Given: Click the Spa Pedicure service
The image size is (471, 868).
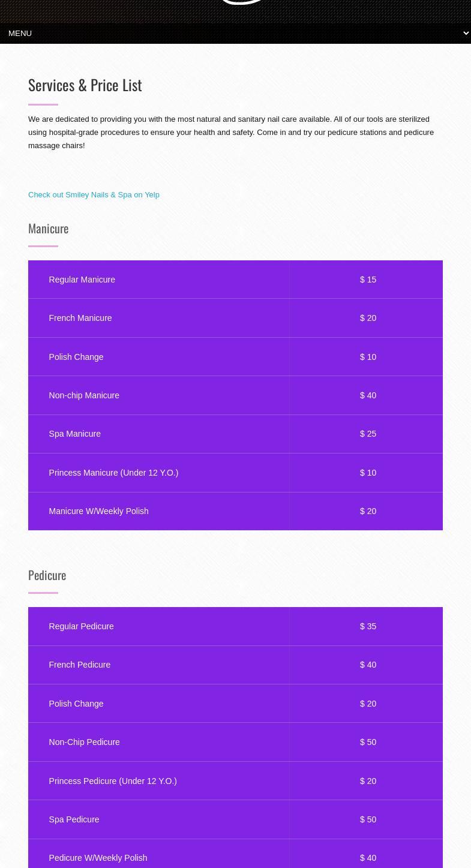Looking at the screenshot, I should point(74,819).
